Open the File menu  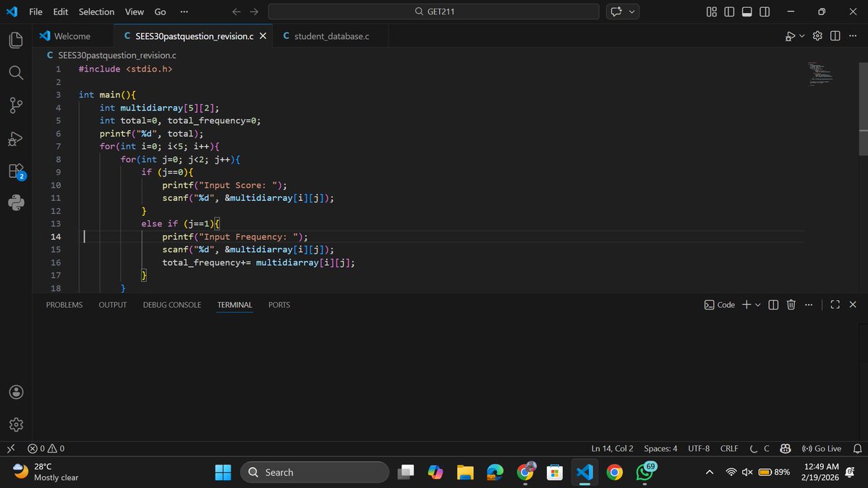click(35, 12)
